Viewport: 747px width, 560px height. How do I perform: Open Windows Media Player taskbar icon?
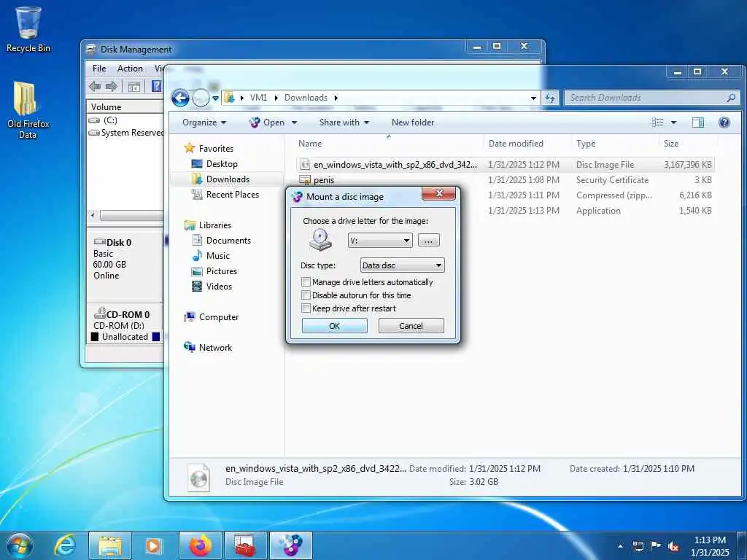pyautogui.click(x=153, y=545)
